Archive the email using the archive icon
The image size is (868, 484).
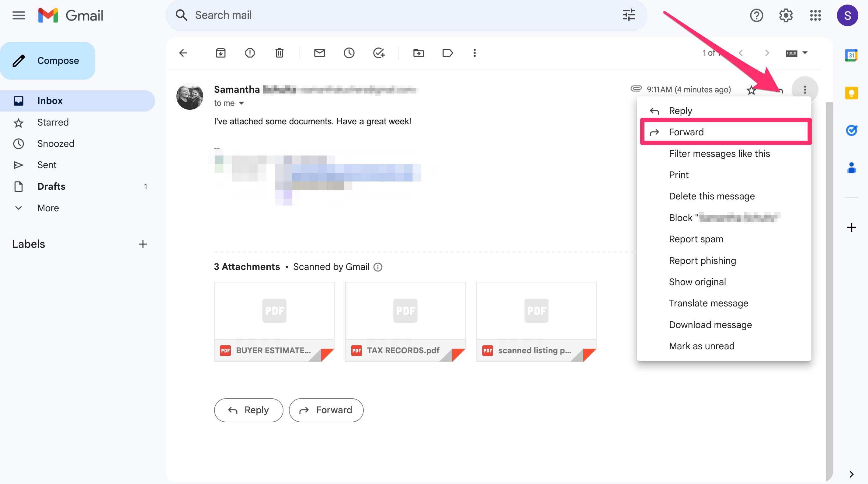220,53
